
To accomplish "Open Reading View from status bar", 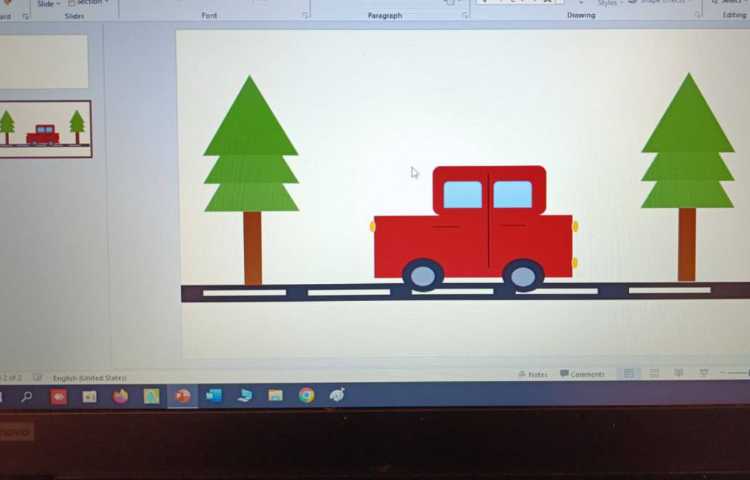I will point(678,374).
